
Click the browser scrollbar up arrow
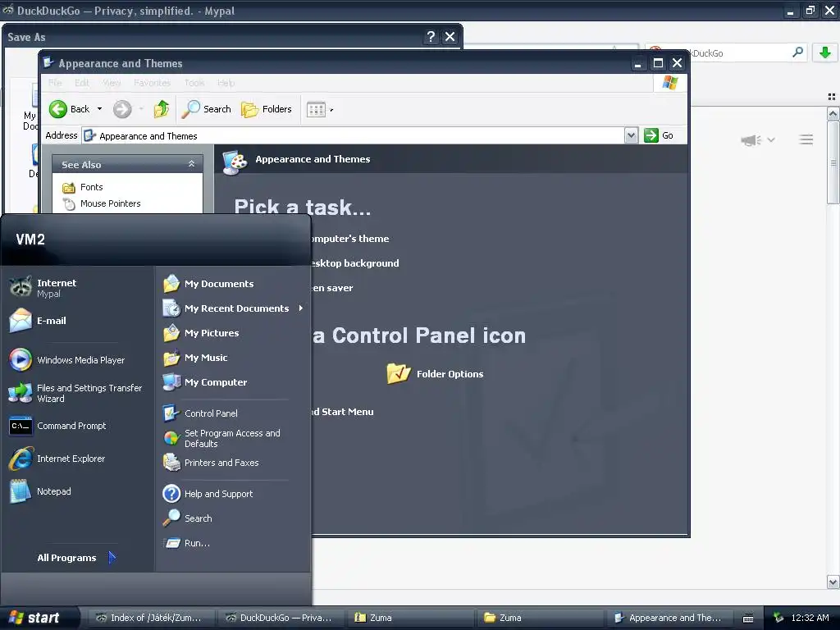pos(833,113)
